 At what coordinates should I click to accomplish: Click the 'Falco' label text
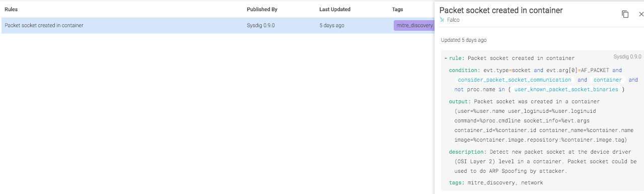(x=453, y=20)
